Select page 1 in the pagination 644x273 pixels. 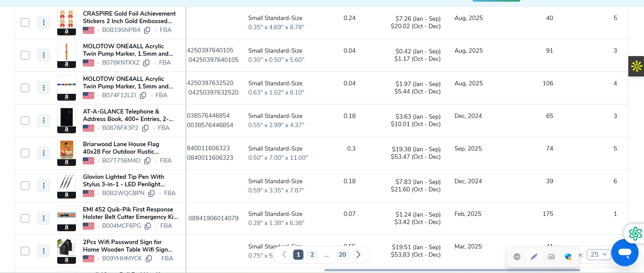[x=298, y=255]
